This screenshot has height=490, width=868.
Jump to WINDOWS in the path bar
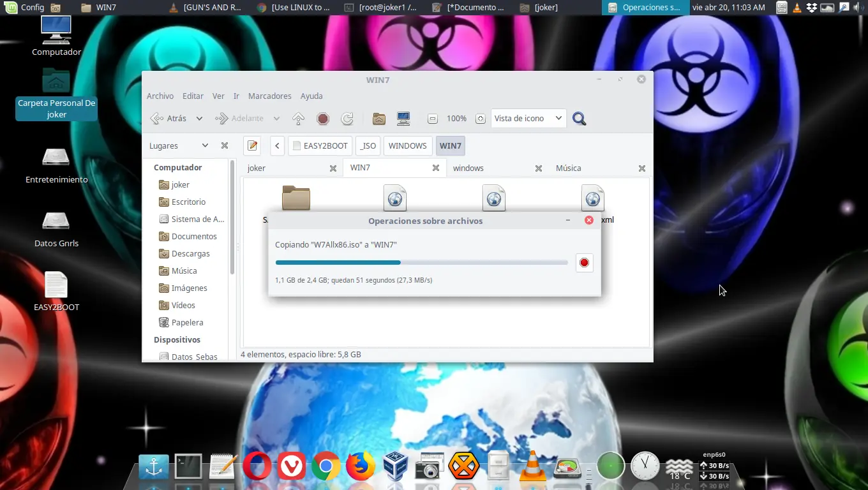(407, 145)
